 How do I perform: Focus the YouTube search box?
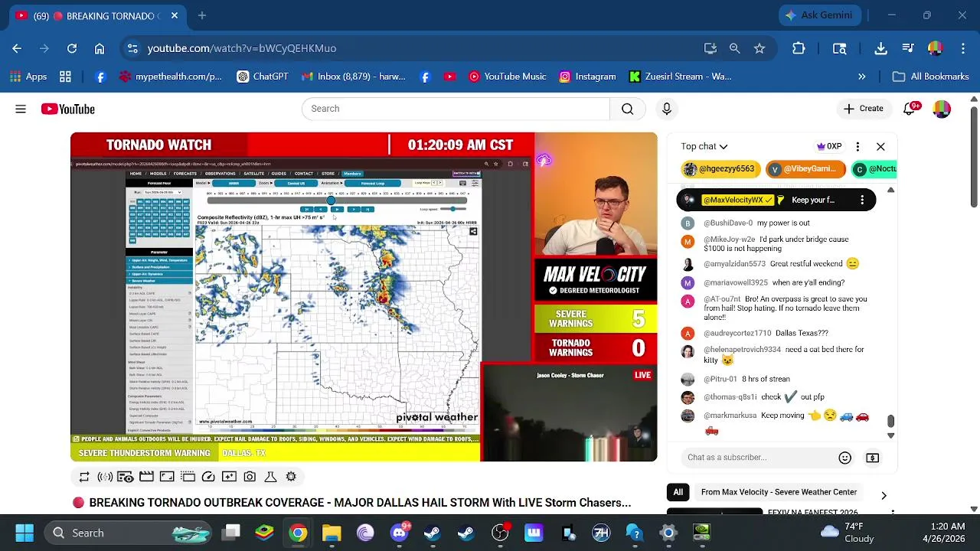456,109
